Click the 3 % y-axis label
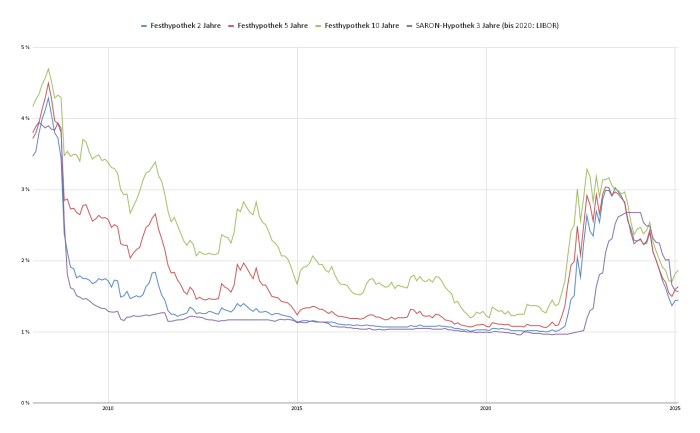Screen dimensions: 700x433 [25, 189]
